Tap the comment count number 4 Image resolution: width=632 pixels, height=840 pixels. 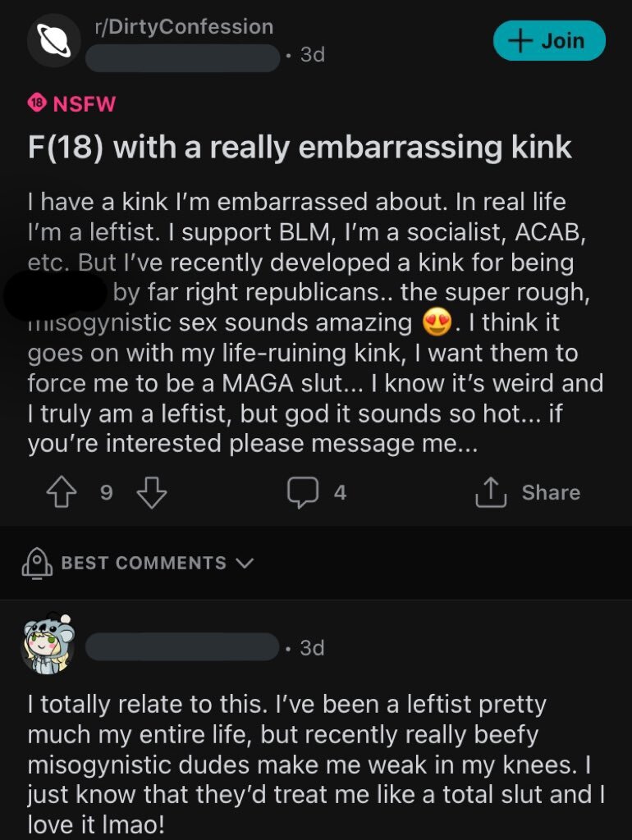pyautogui.click(x=340, y=492)
